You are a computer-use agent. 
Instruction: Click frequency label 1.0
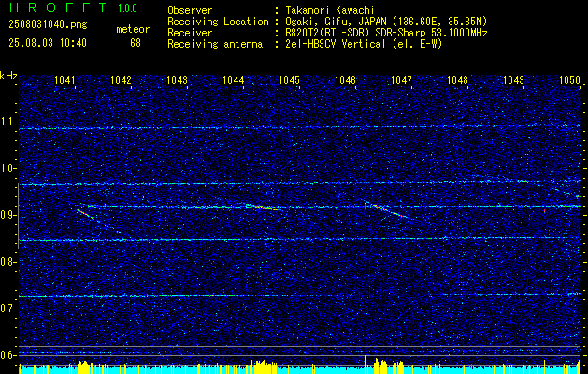[x=8, y=168]
